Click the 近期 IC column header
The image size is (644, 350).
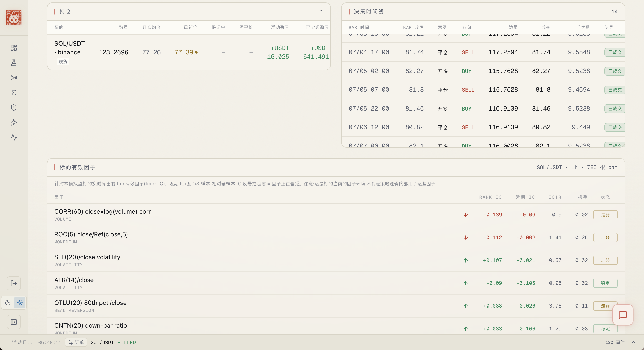[x=525, y=197]
